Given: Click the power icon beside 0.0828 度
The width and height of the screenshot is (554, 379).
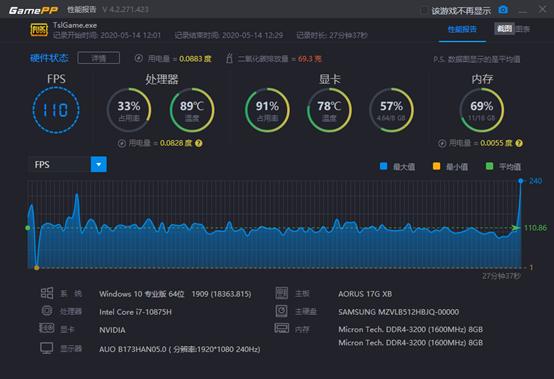Looking at the screenshot, I should click(122, 143).
